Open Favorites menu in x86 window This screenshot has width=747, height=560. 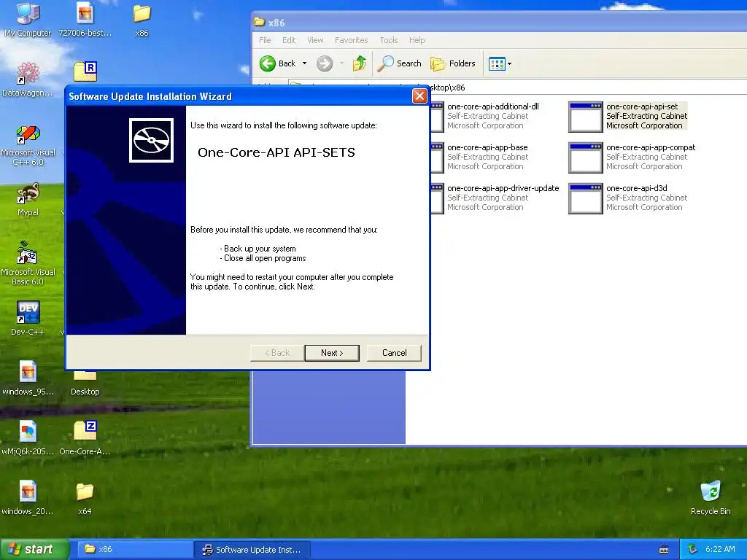pyautogui.click(x=351, y=41)
